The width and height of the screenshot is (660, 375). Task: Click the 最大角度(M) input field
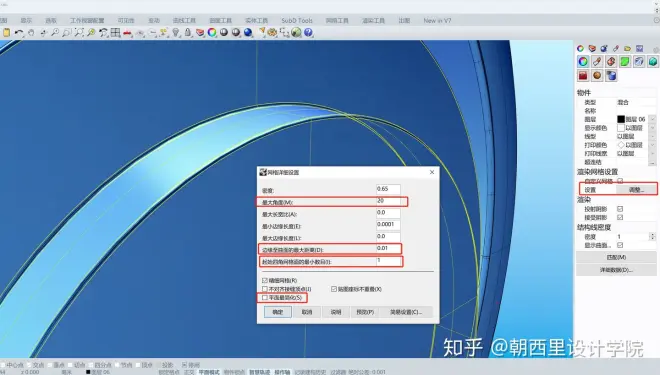tap(388, 201)
